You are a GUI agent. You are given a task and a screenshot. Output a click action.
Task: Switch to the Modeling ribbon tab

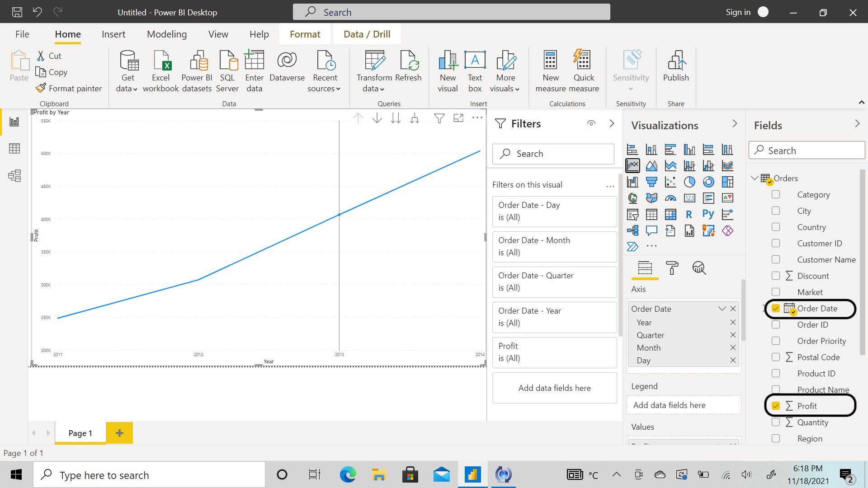(x=166, y=34)
